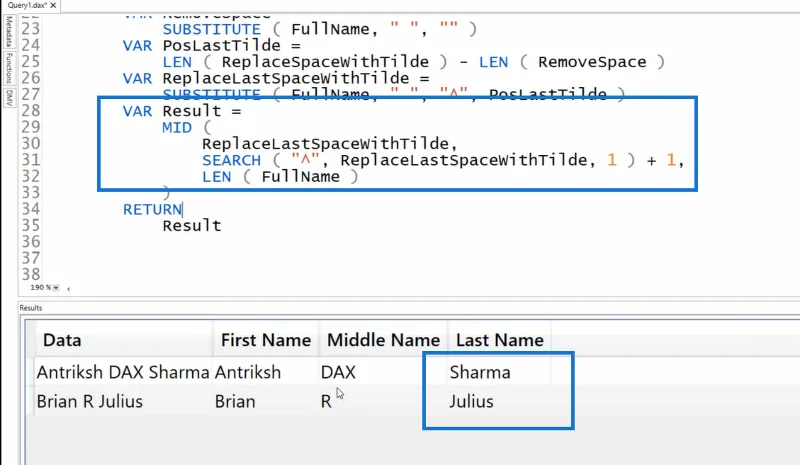The image size is (800, 465).
Task: Click 'ReplaceLastSpaceWithTilde,' on line 30
Action: (330, 144)
